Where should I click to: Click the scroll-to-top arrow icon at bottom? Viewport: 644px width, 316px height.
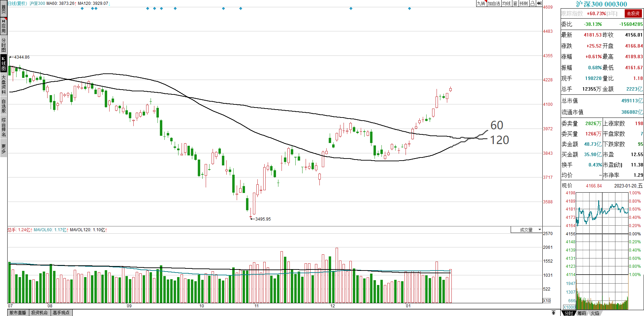coord(553,313)
